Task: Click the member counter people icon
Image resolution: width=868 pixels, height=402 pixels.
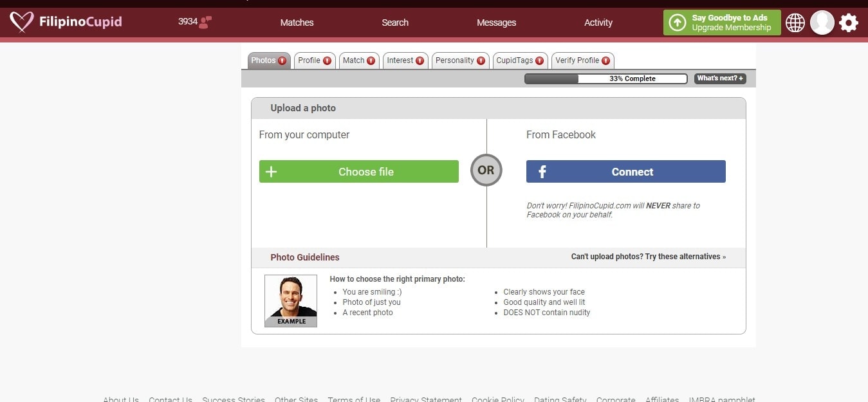Action: pyautogui.click(x=206, y=21)
